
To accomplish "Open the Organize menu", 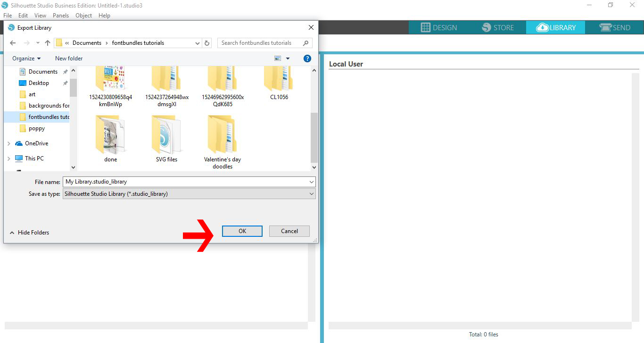I will pyautogui.click(x=25, y=58).
